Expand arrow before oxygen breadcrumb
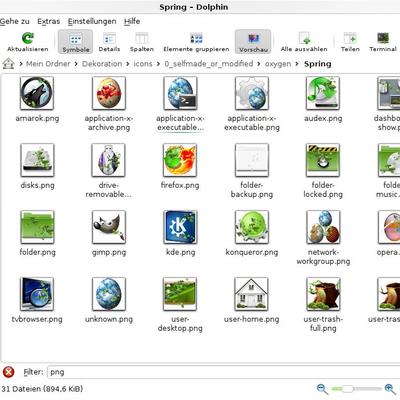400x400 pixels. click(x=259, y=64)
